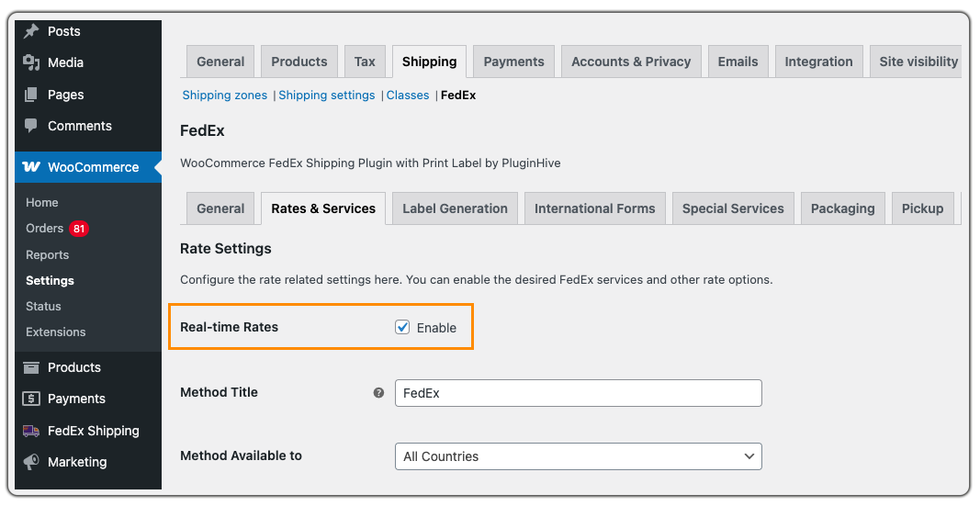Open the Orders submenu item
This screenshot has width=980, height=506.
[44, 229]
